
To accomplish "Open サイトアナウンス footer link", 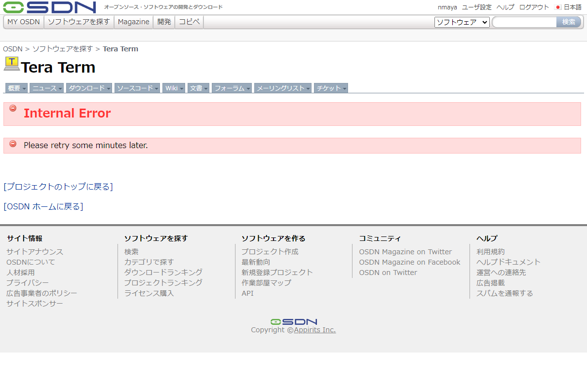I will pos(35,252).
